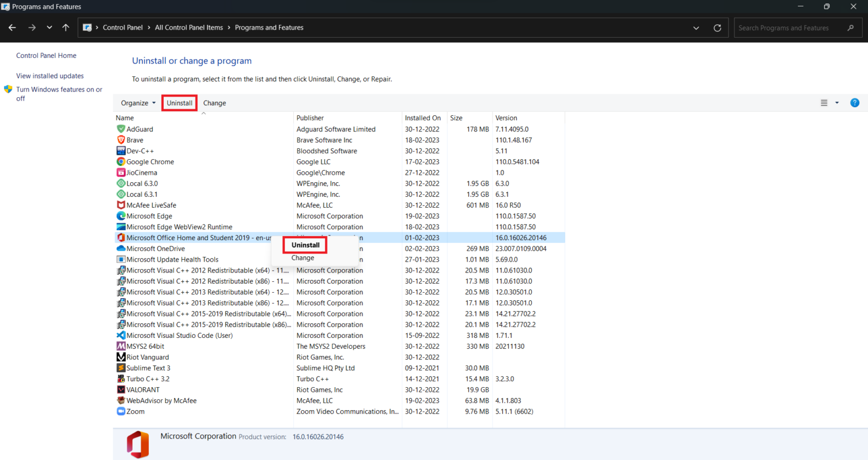The image size is (868, 460).
Task: Select the Zoom camera icon
Action: point(121,411)
